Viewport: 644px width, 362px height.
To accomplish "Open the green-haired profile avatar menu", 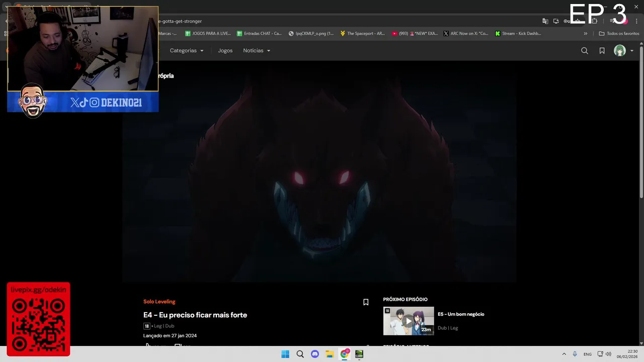I will click(x=620, y=51).
